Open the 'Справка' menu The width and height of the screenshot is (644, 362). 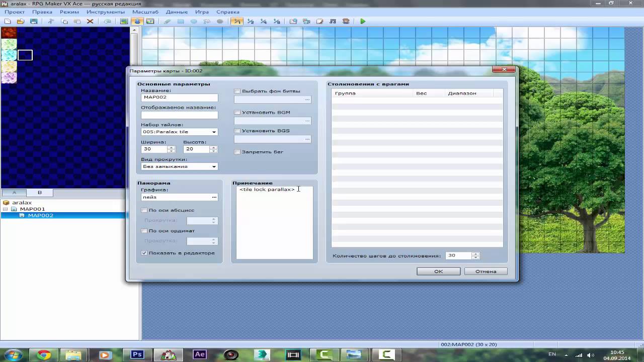click(x=228, y=12)
